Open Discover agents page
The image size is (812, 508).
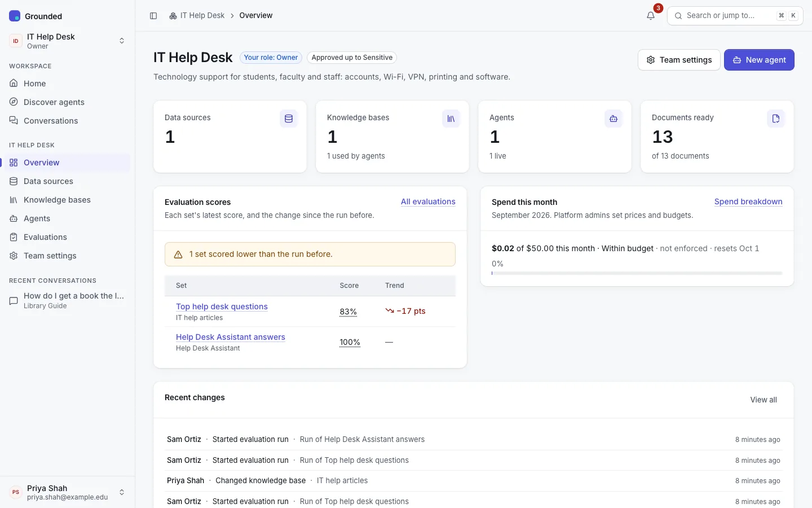(67, 102)
